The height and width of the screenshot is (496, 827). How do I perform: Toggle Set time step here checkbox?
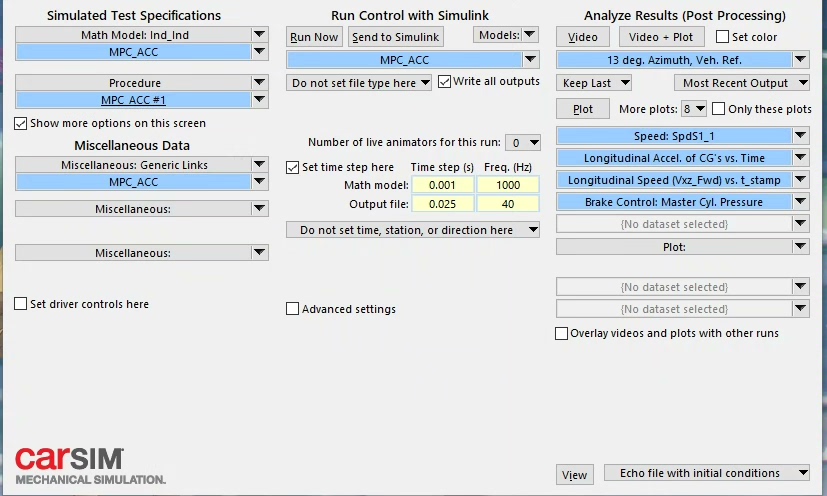coord(293,168)
